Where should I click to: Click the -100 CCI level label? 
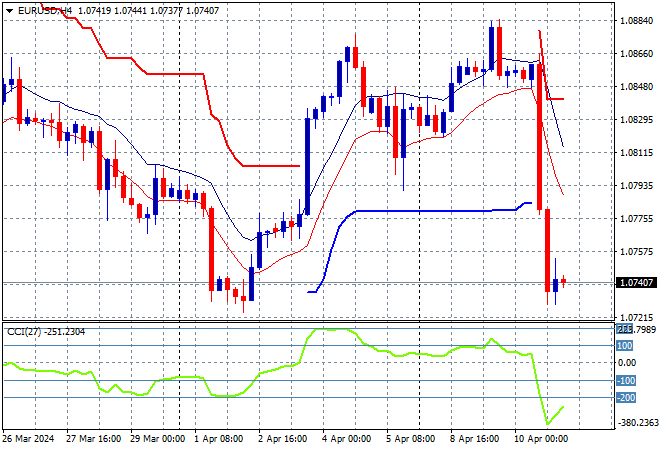pos(626,381)
